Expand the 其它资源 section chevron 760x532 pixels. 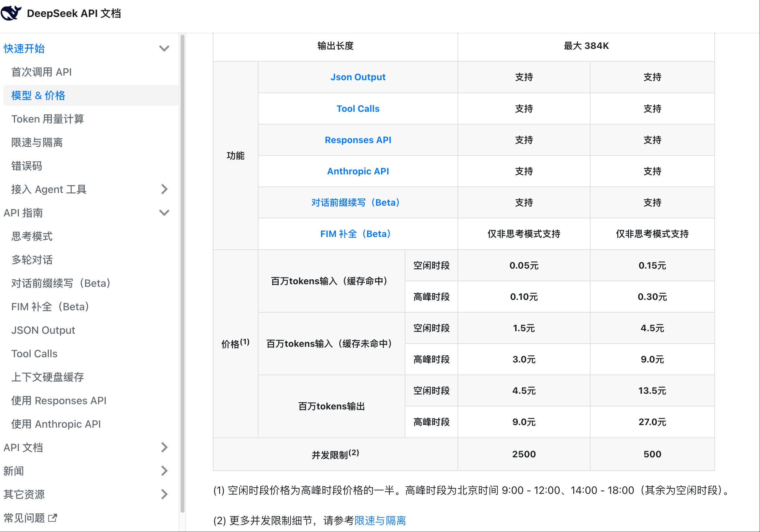tap(164, 494)
